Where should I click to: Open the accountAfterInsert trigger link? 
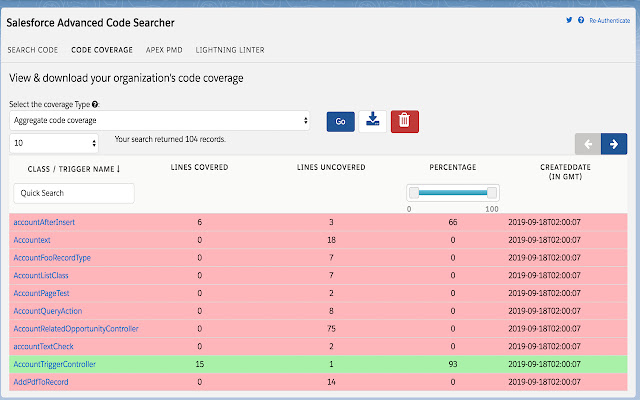click(x=45, y=221)
